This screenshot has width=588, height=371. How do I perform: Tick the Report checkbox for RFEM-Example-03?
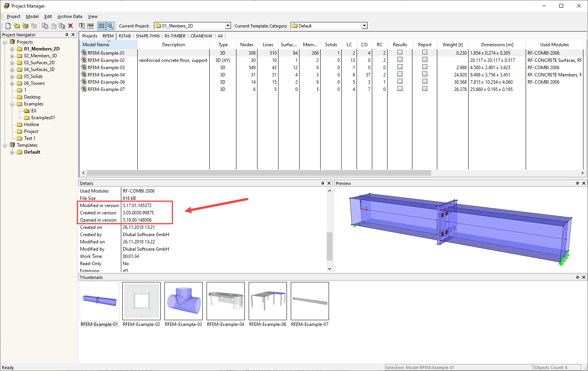425,67
